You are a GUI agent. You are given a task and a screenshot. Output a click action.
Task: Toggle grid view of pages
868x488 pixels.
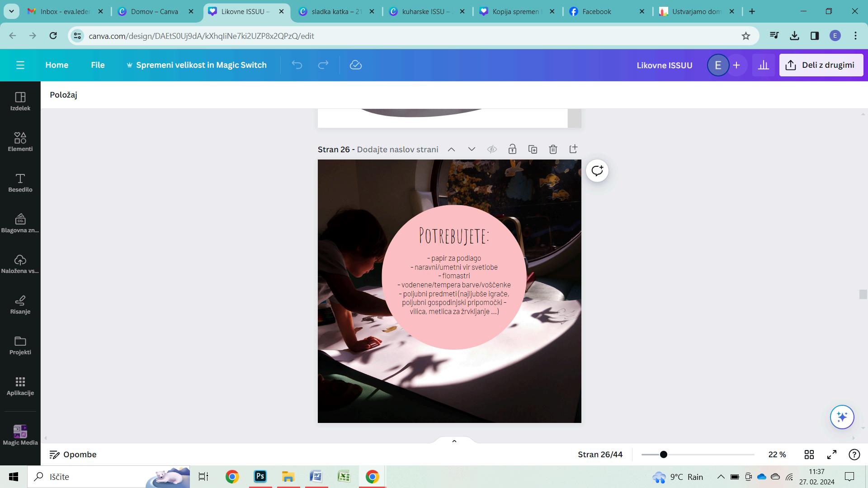click(x=809, y=455)
